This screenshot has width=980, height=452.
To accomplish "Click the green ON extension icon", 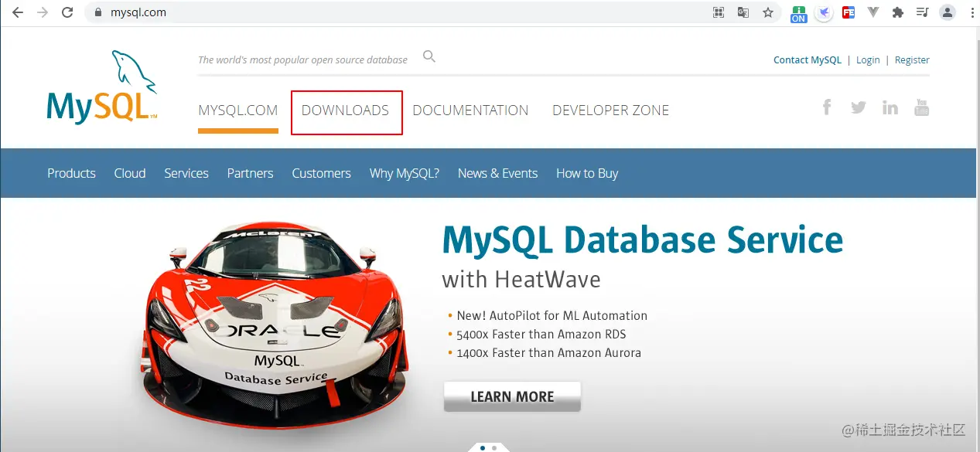I will point(799,13).
